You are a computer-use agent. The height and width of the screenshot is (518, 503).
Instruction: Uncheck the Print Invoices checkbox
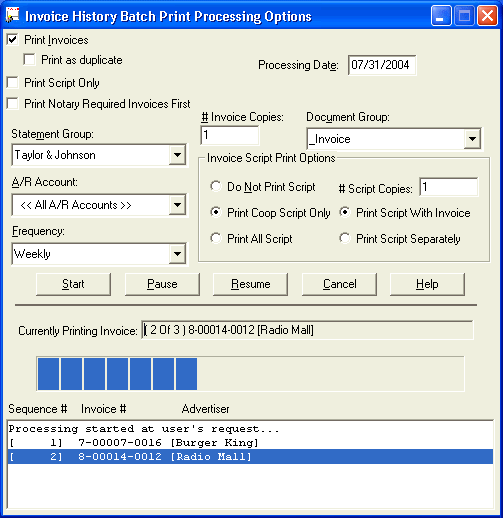[x=13, y=40]
